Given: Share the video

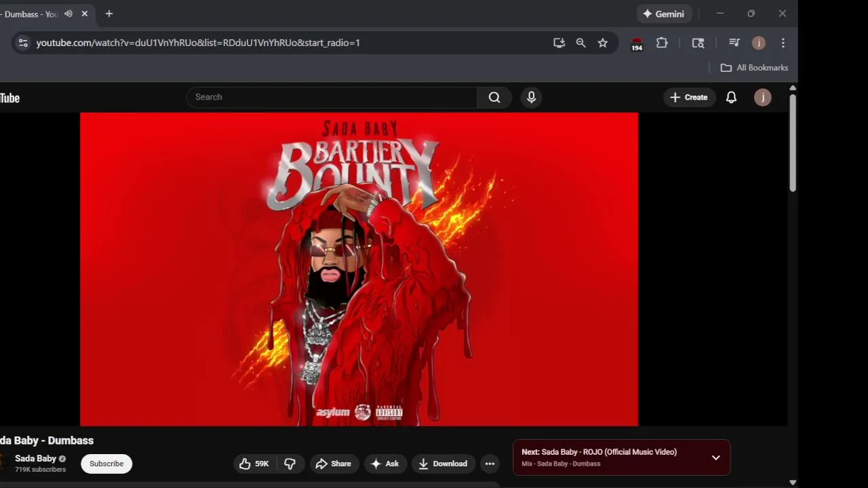Looking at the screenshot, I should point(333,464).
